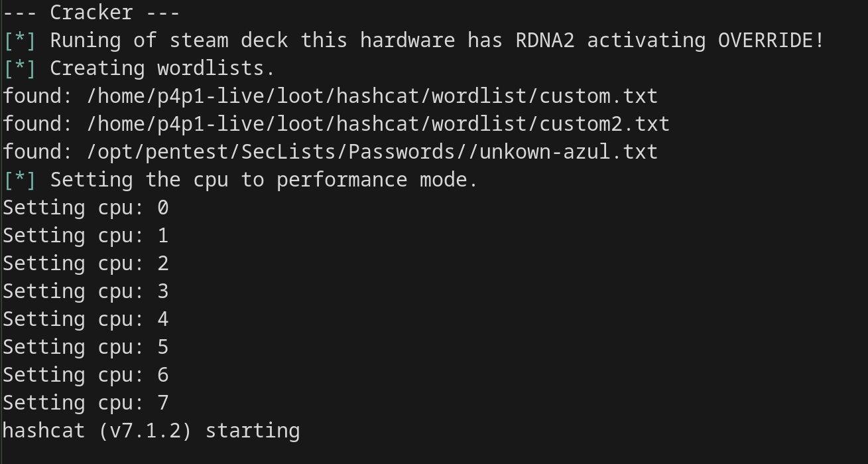Image resolution: width=868 pixels, height=464 pixels.
Task: Click the '--- Cracker ---' header line
Action: click(x=91, y=12)
